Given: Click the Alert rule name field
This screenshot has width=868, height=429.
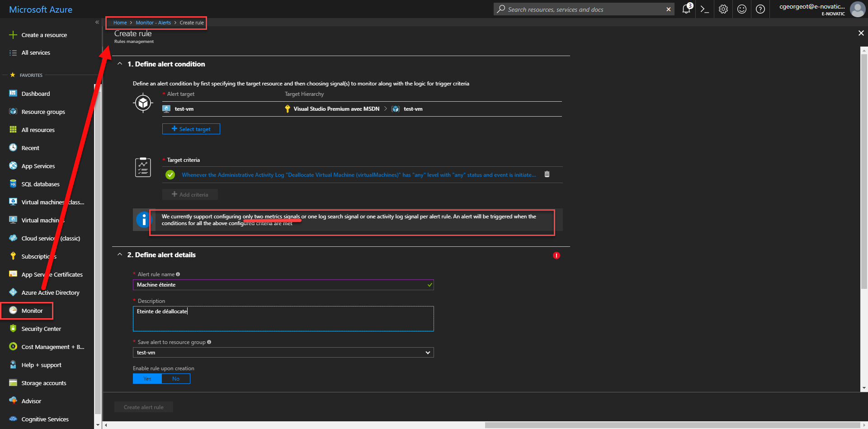Looking at the screenshot, I should click(x=283, y=285).
